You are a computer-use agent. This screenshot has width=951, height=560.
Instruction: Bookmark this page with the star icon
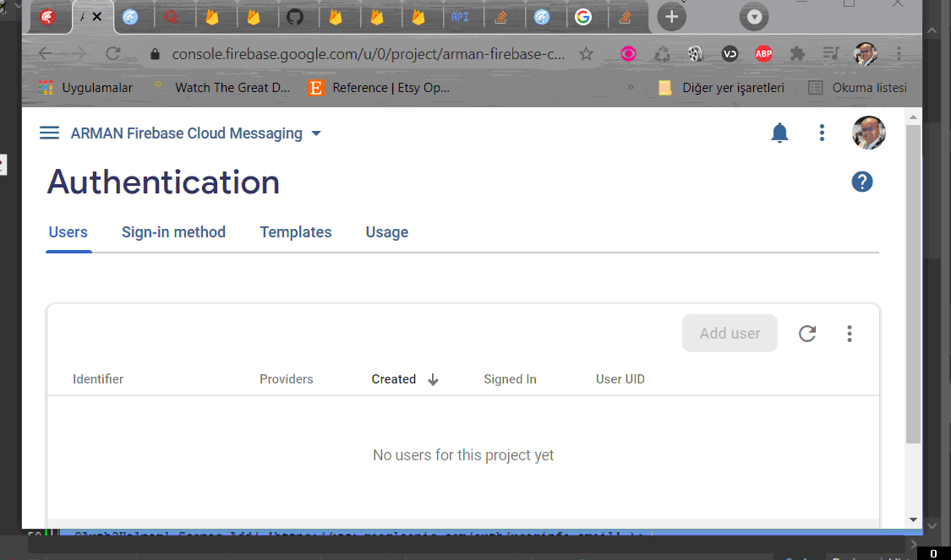coord(586,54)
